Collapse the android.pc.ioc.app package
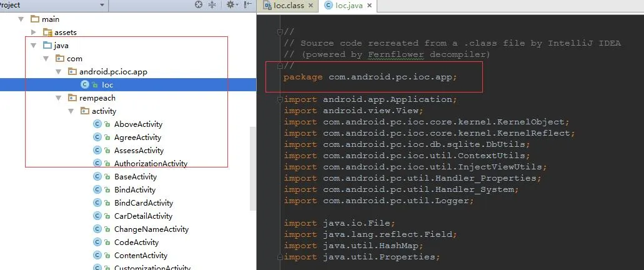This screenshot has height=270, width=644. pyautogui.click(x=58, y=72)
